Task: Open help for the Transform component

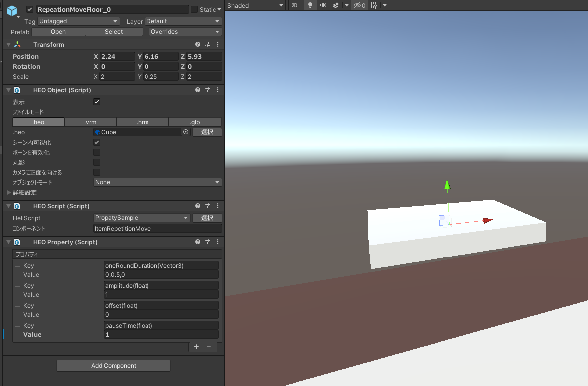Action: tap(197, 44)
